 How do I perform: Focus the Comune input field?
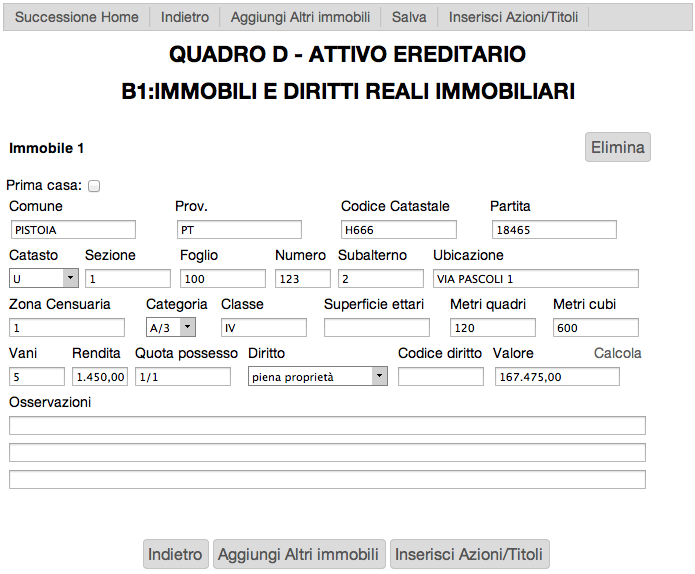(x=72, y=230)
